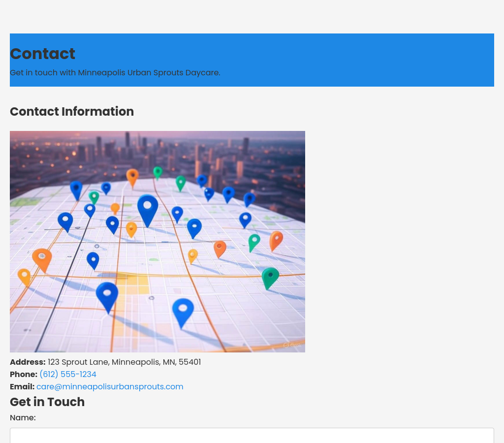Image resolution: width=504 pixels, height=443 pixels.
Task: Click the bold Email: label
Action: pyautogui.click(x=22, y=387)
